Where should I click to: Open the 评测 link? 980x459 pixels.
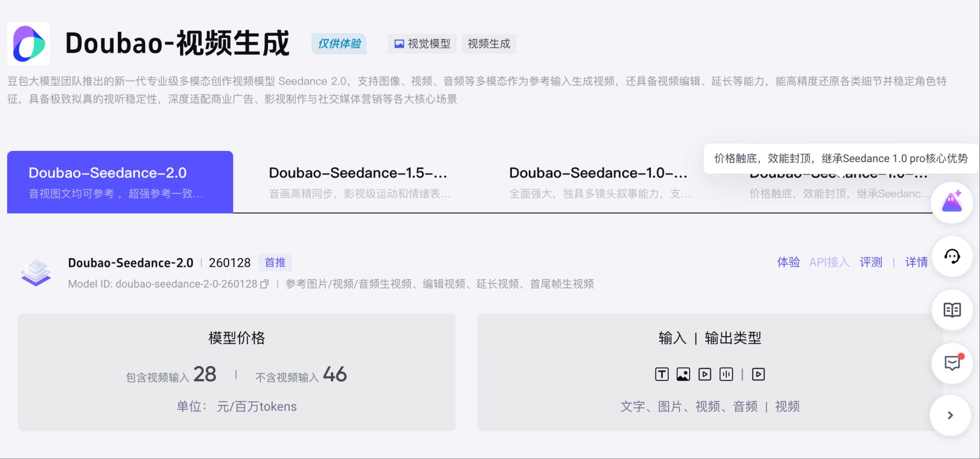pyautogui.click(x=871, y=262)
